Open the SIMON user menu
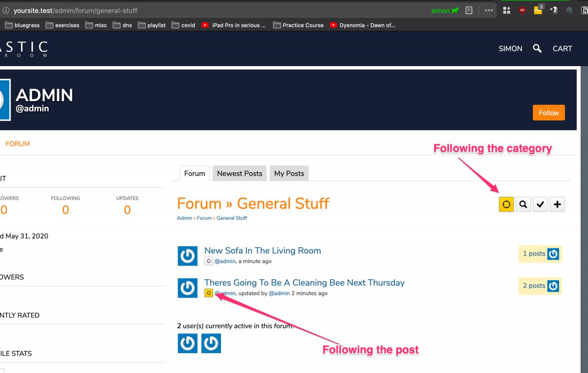Viewport: 588px width, 373px height. [510, 48]
